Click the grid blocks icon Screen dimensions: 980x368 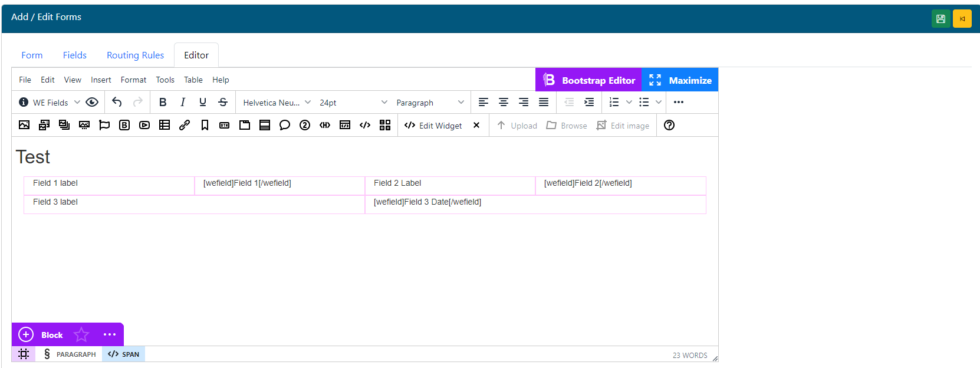pos(385,125)
